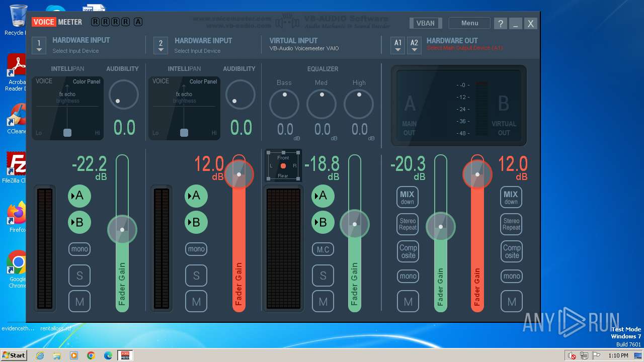The height and width of the screenshot is (362, 644).
Task: Enable mono on bus A
Action: click(408, 276)
